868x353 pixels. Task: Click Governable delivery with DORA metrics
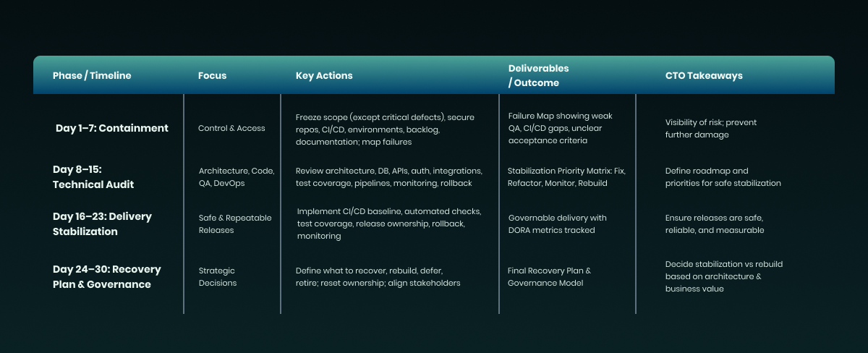pyautogui.click(x=557, y=224)
